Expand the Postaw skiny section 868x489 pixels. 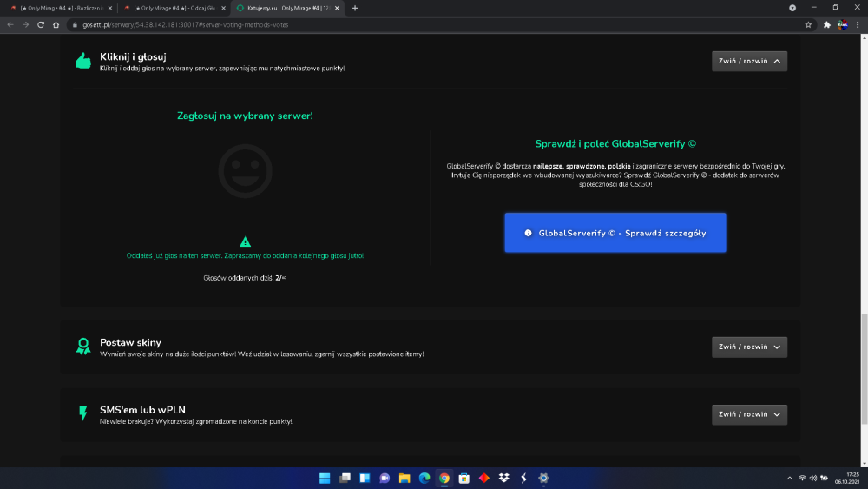[750, 347]
